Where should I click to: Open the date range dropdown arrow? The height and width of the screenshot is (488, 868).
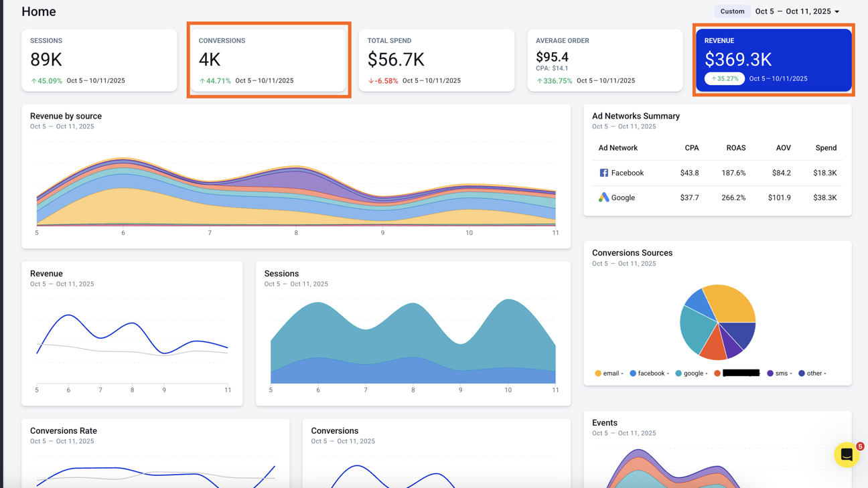(x=837, y=11)
